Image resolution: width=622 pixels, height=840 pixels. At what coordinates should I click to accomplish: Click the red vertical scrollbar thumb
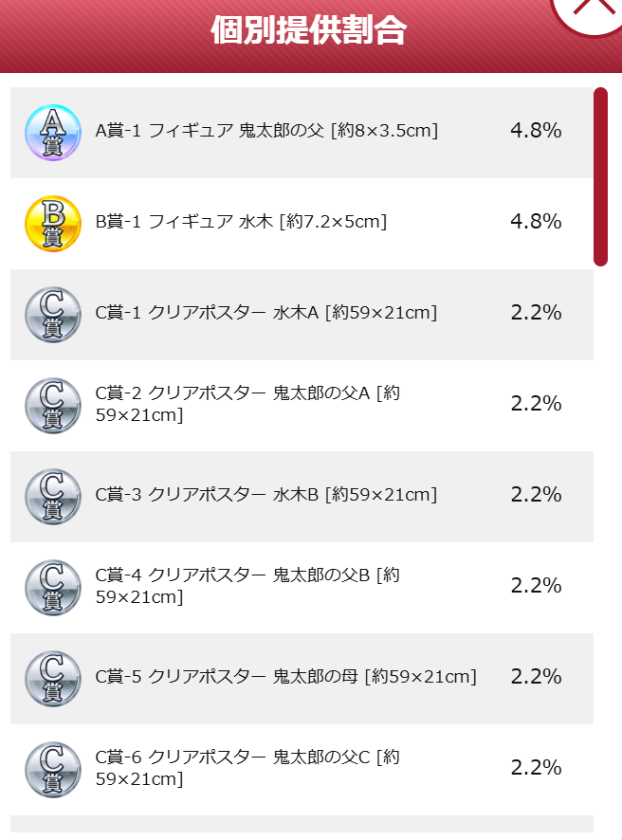600,176
